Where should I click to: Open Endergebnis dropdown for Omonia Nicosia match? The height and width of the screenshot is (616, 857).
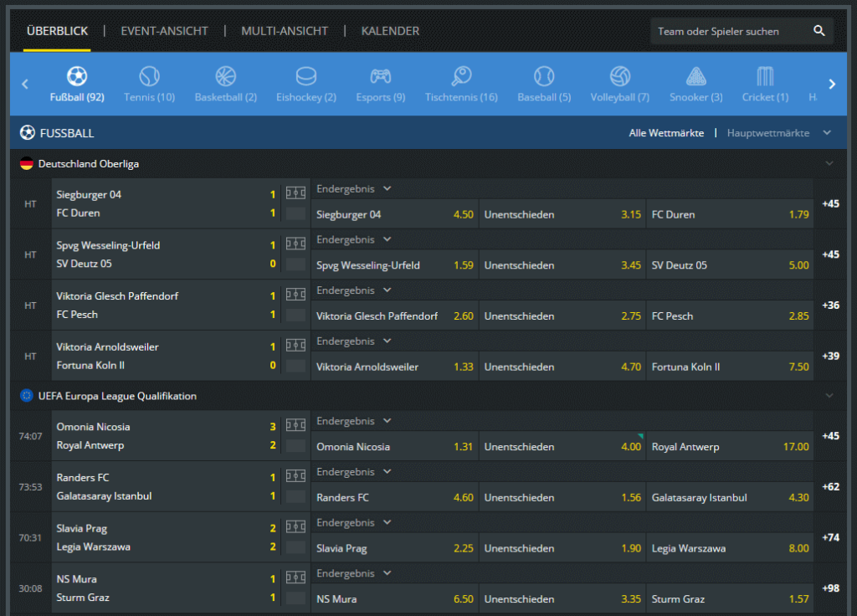[354, 421]
